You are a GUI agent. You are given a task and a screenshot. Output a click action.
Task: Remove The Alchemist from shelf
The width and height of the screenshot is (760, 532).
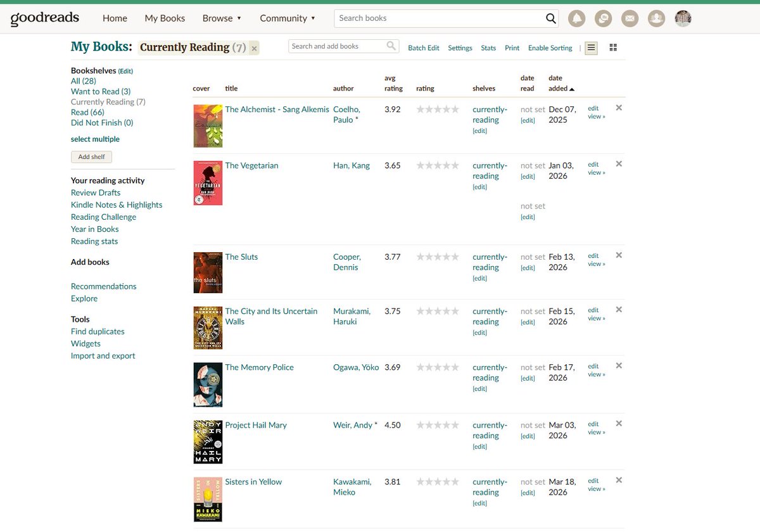(619, 108)
